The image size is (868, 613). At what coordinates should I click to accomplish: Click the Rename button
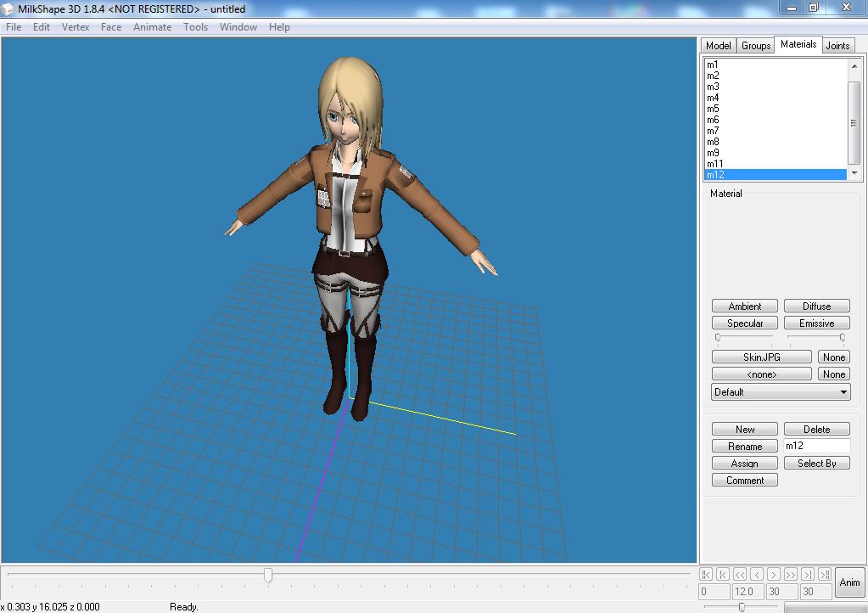(x=745, y=447)
